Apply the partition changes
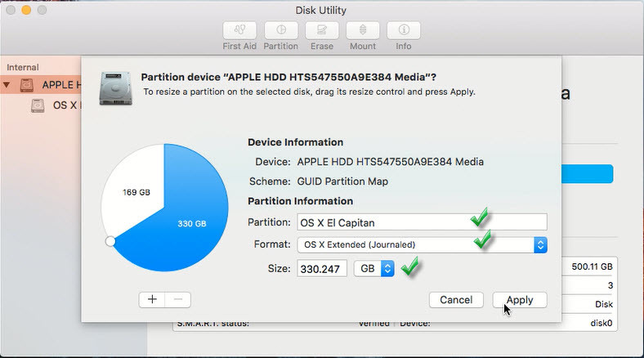 (520, 300)
